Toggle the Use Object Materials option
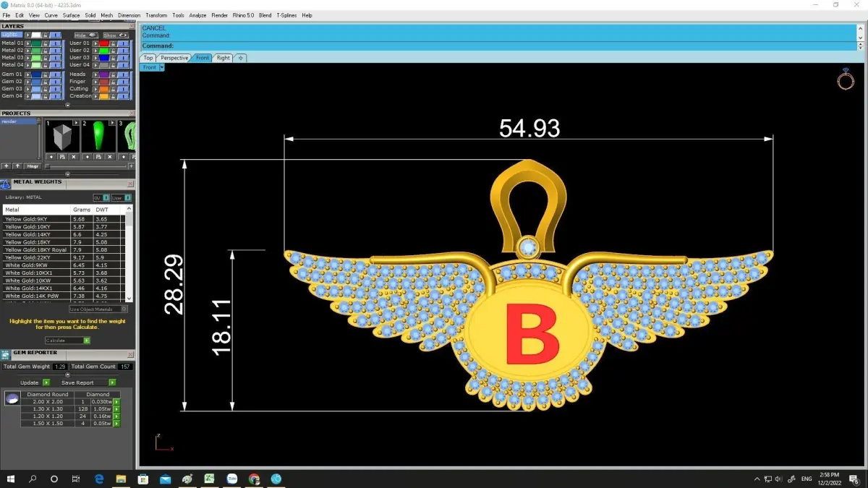This screenshot has width=868, height=488. point(98,309)
